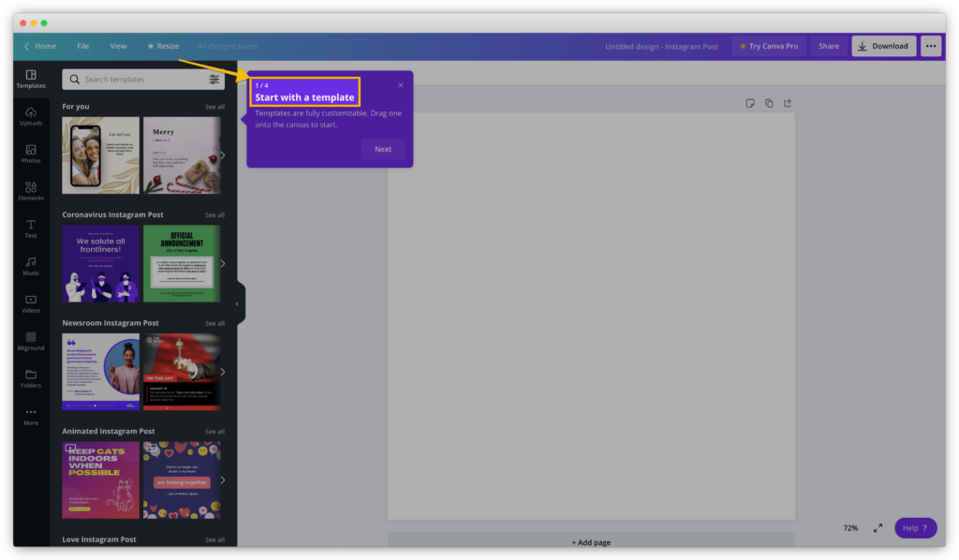Click the Search templates input field
This screenshot has width=959, height=560.
140,80
